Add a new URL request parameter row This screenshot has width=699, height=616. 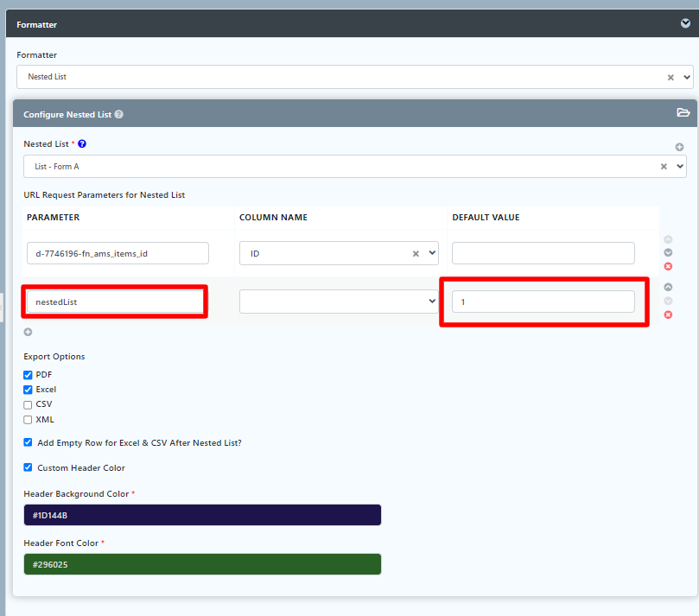(x=28, y=332)
